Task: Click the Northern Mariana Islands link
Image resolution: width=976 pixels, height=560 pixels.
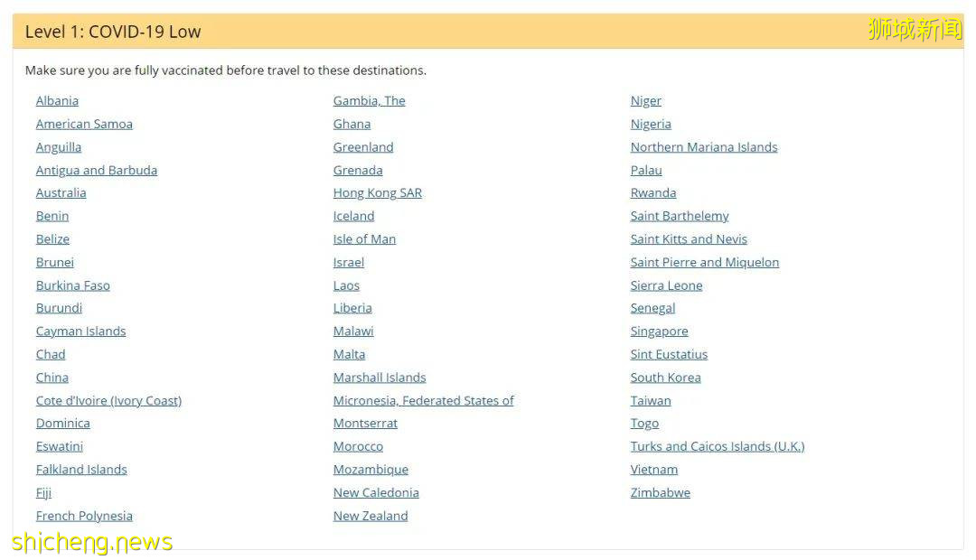Action: click(704, 146)
